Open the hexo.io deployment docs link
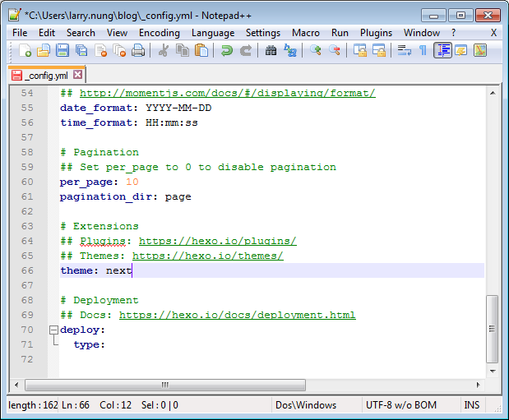The width and height of the screenshot is (509, 420). pos(238,315)
